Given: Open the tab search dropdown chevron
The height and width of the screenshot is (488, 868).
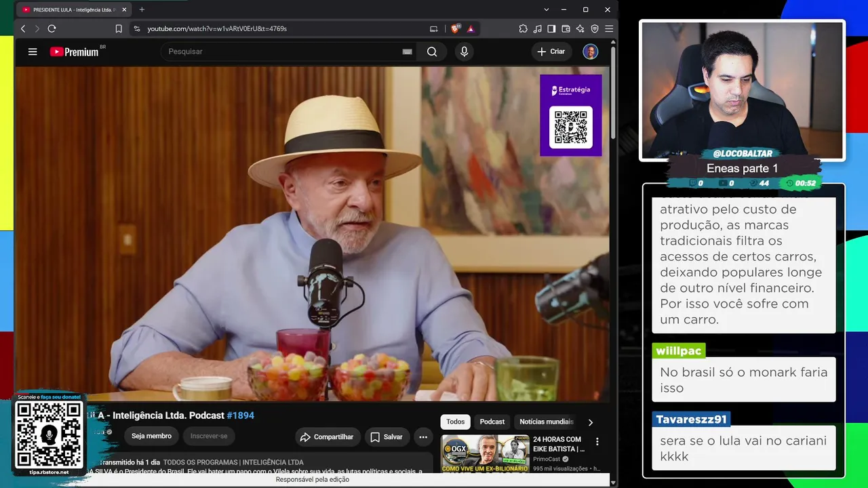Looking at the screenshot, I should coord(547,9).
